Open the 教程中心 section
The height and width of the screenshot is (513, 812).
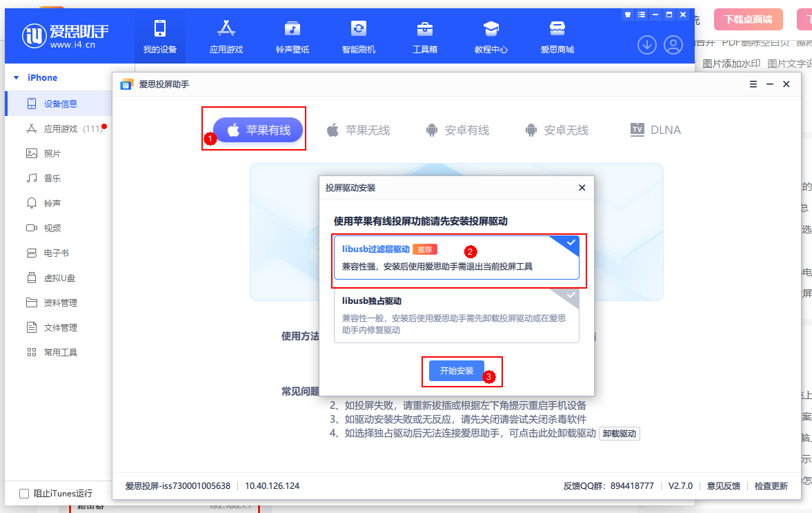[491, 37]
